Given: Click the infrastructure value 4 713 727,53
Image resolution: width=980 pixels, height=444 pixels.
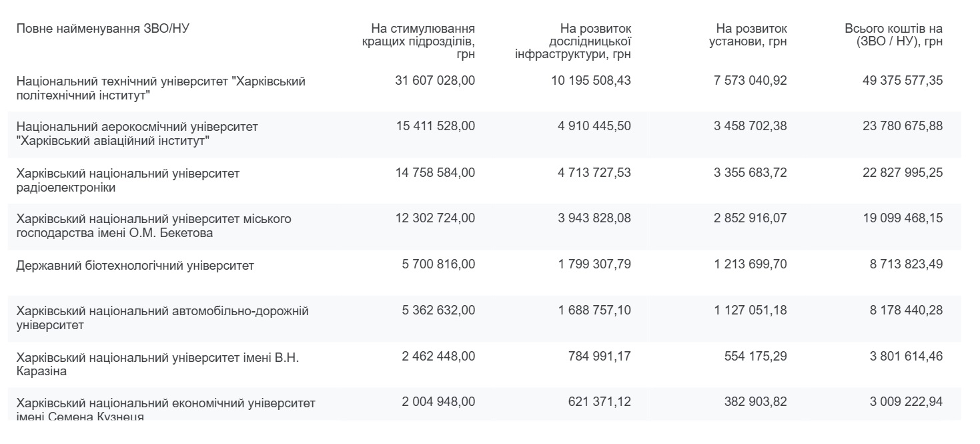Looking at the screenshot, I should (594, 173).
